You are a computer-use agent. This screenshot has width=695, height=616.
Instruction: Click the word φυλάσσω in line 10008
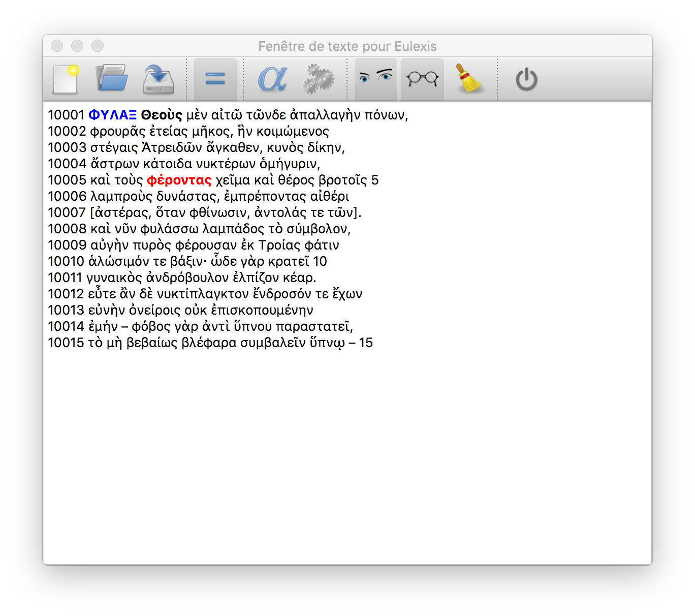pyautogui.click(x=169, y=229)
